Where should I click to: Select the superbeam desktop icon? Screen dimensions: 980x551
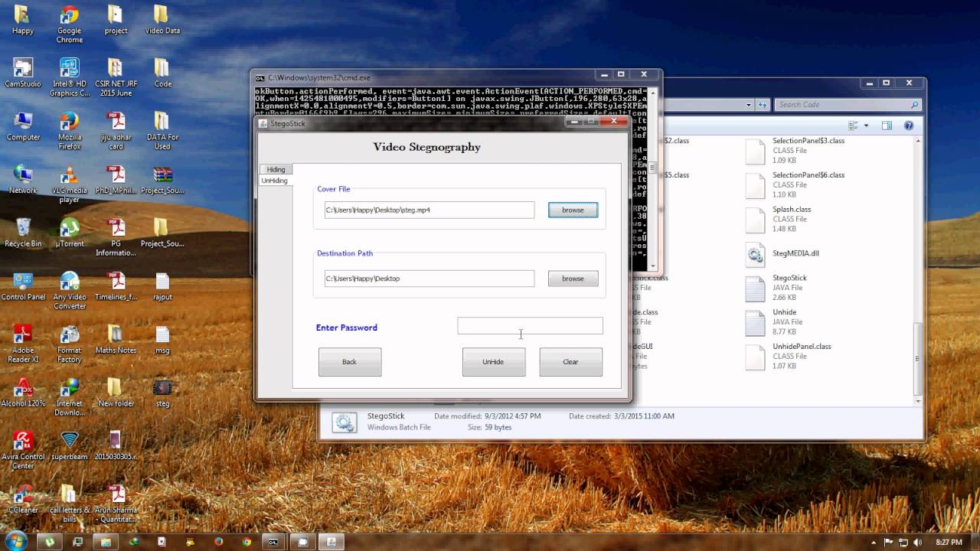tap(70, 445)
